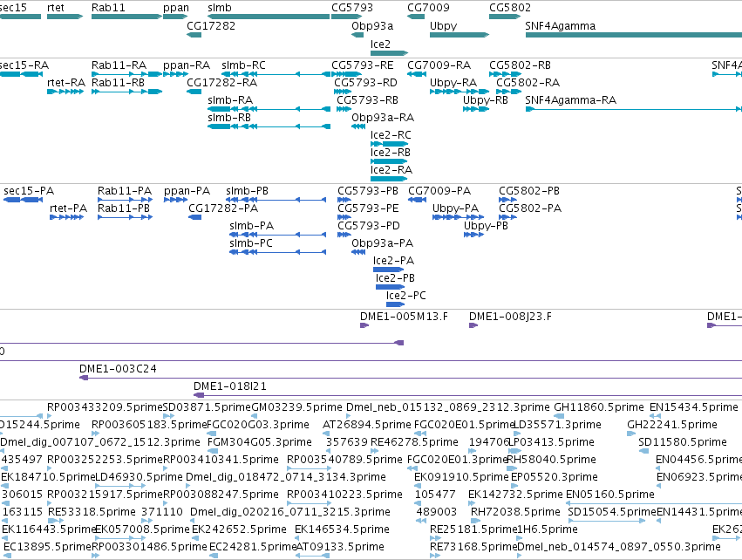Select transcript SNF4Agamma-RA
The width and height of the screenshot is (742, 560).
point(634,109)
